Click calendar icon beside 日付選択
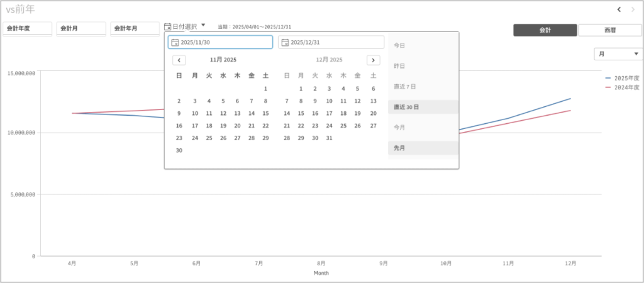 pyautogui.click(x=167, y=27)
